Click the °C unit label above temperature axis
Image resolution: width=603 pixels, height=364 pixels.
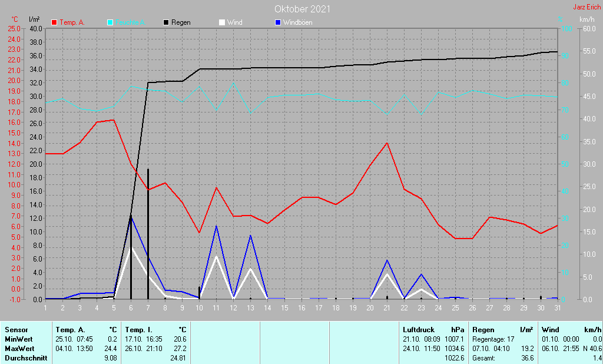(x=15, y=19)
